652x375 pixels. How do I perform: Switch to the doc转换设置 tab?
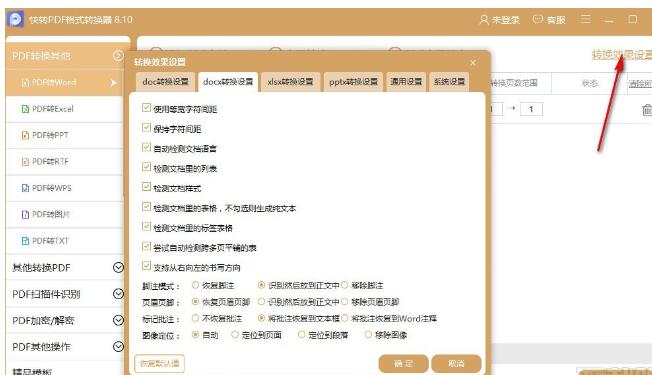click(165, 82)
